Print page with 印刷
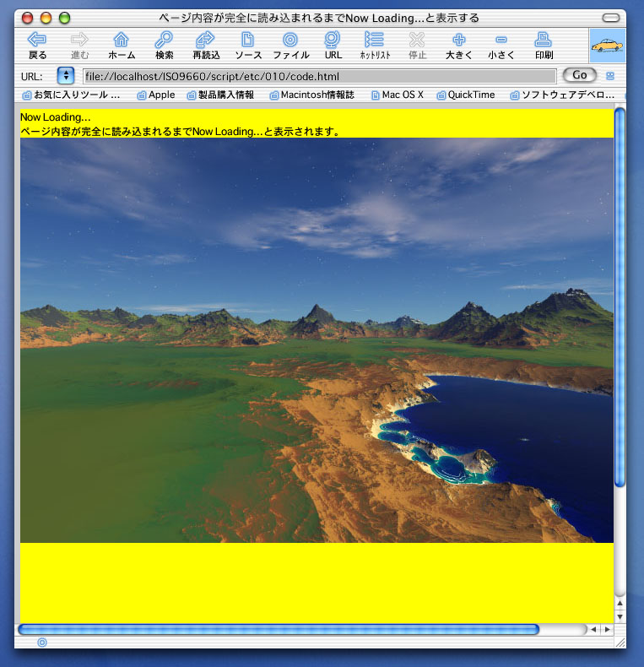 pyautogui.click(x=544, y=46)
